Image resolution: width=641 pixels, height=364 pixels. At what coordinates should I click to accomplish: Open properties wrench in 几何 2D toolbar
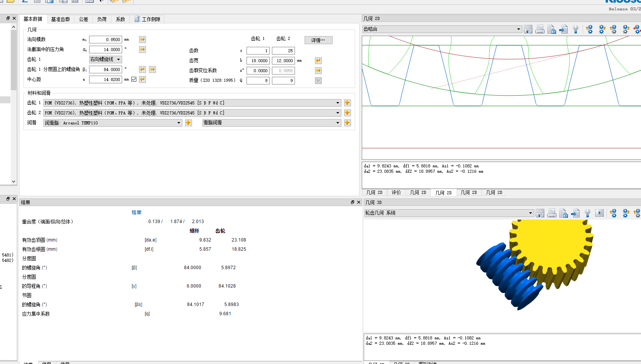[x=575, y=29]
